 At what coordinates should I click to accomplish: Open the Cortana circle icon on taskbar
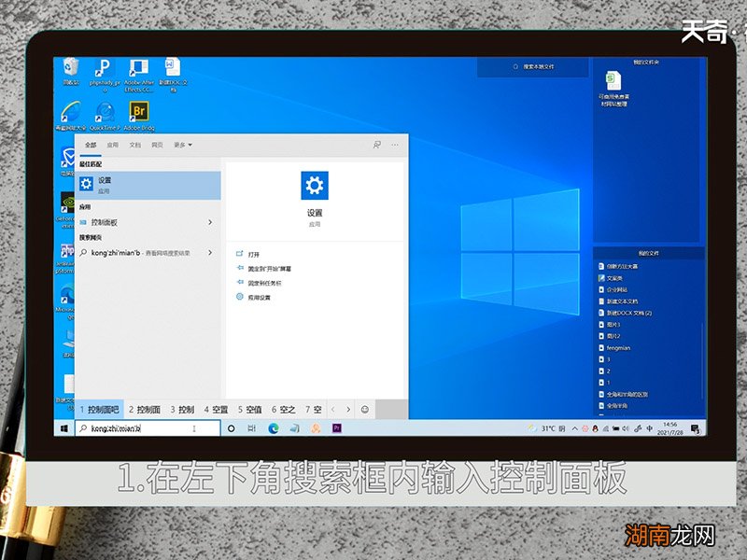232,428
